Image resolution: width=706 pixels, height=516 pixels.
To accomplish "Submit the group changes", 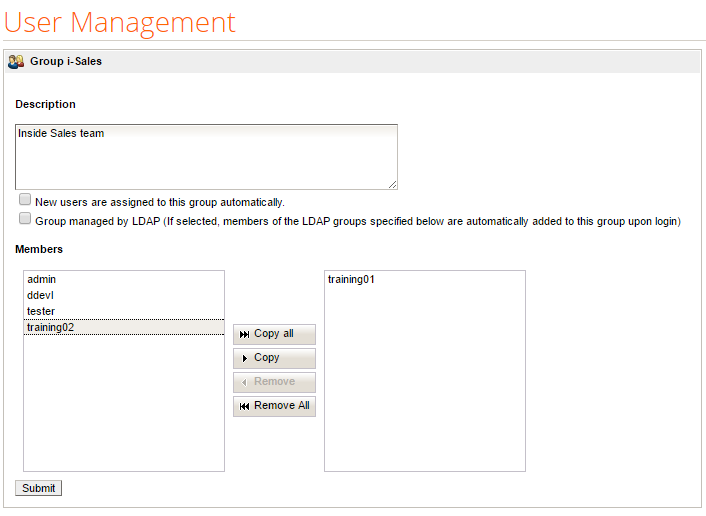I will pos(39,488).
